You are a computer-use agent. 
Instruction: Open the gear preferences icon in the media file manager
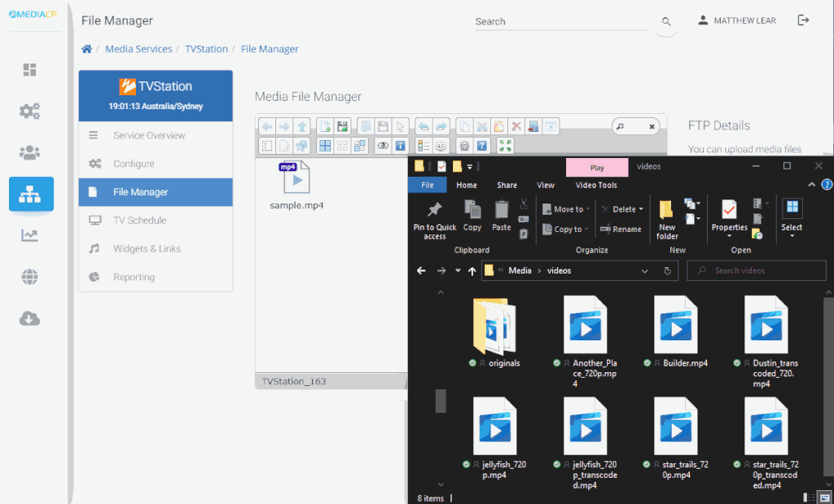(x=464, y=146)
